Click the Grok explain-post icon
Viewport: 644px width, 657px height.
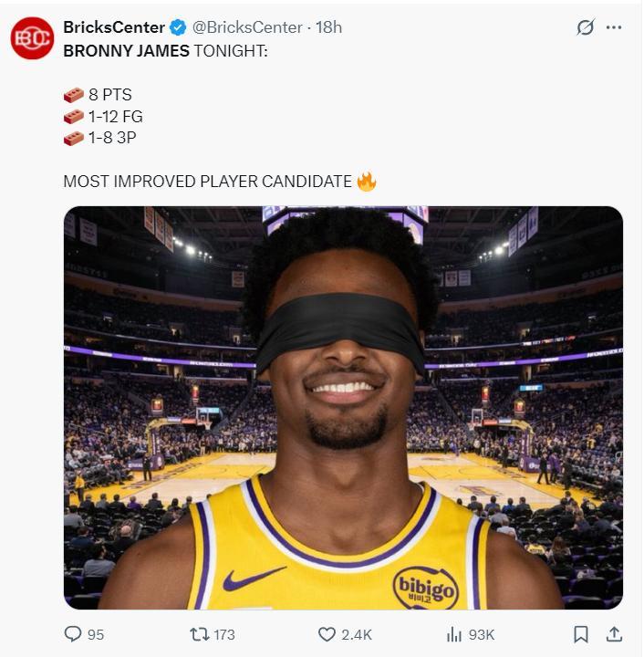point(586,27)
